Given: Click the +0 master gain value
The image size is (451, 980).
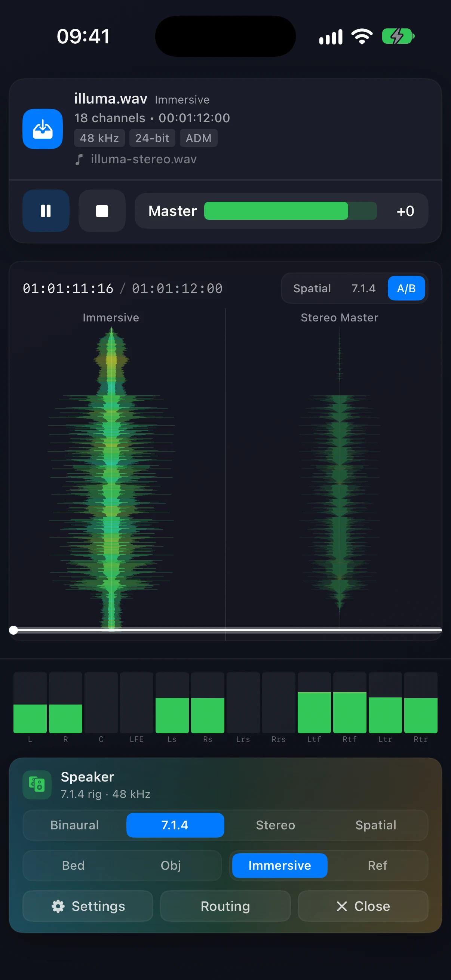Looking at the screenshot, I should coord(405,211).
